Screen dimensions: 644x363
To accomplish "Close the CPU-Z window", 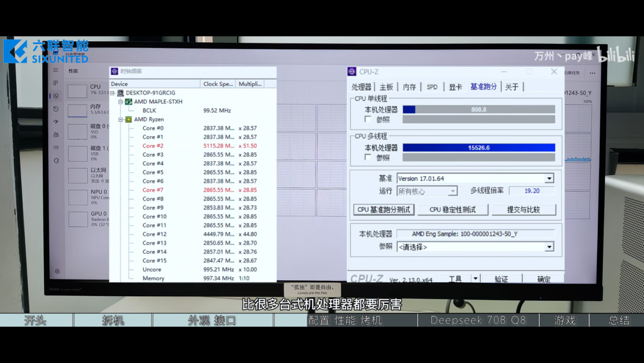I will [x=554, y=72].
